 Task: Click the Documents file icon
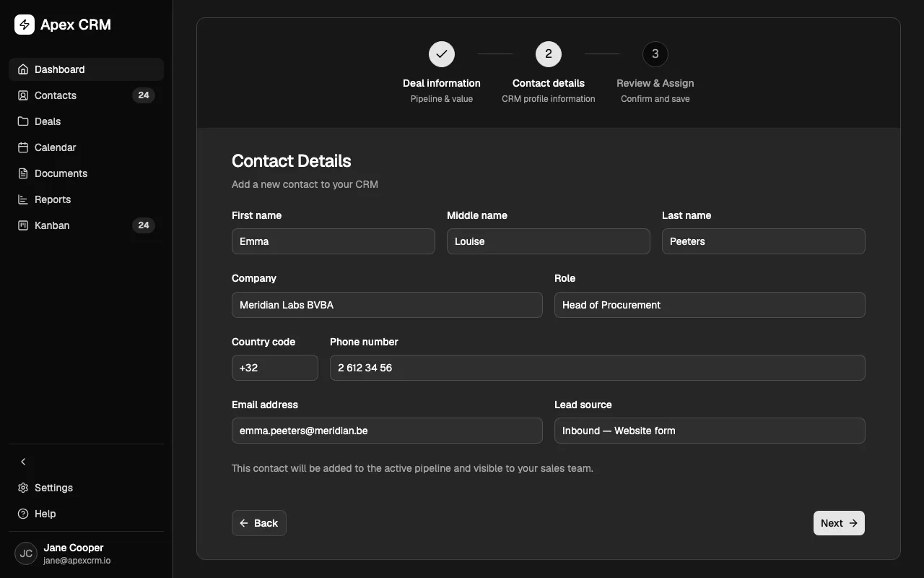[x=23, y=173]
